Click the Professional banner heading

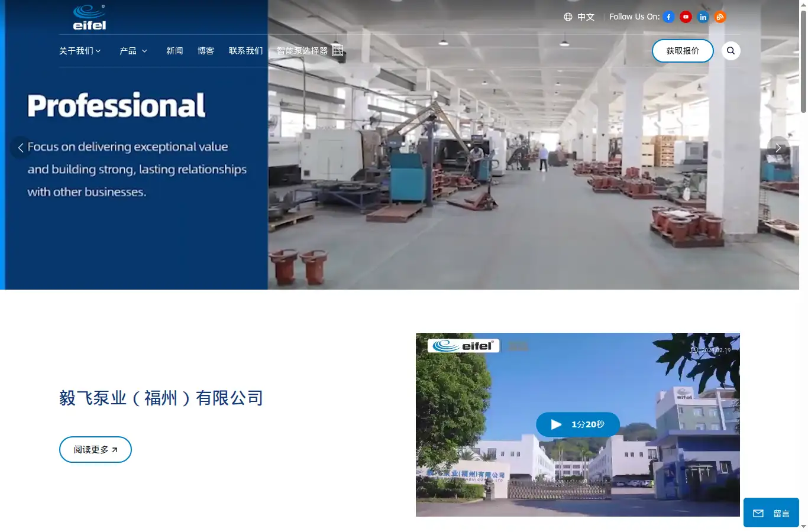pos(117,106)
